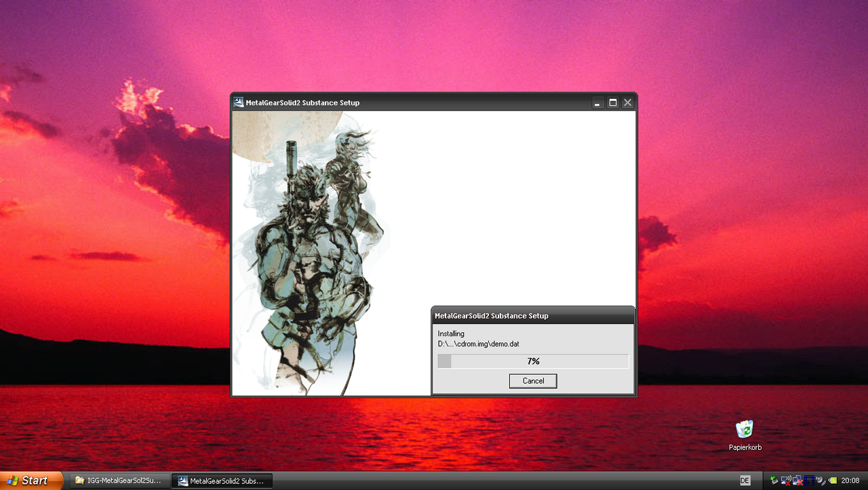
Task: Click the disconnected wireless network tray icon
Action: 785,481
